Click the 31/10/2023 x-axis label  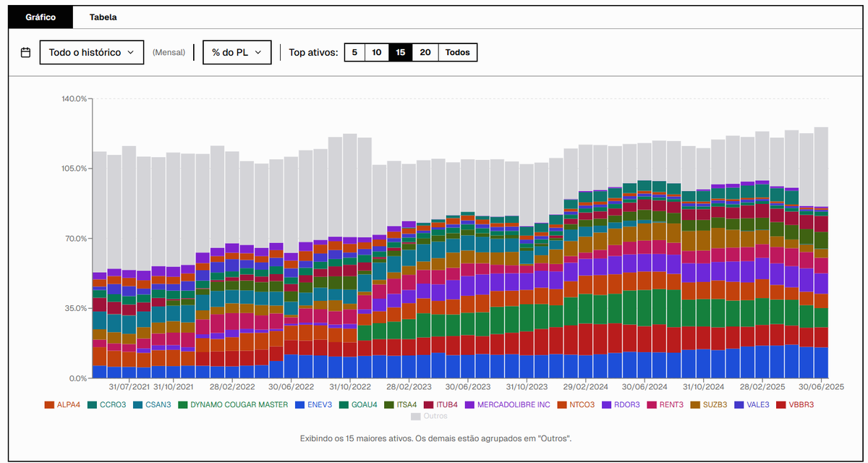[527, 387]
